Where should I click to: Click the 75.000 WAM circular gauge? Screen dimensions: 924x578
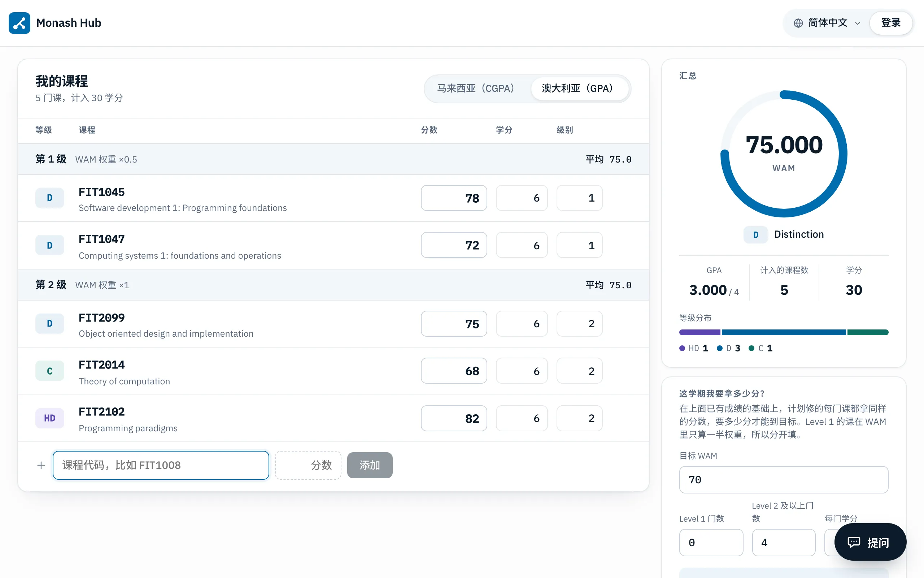784,154
